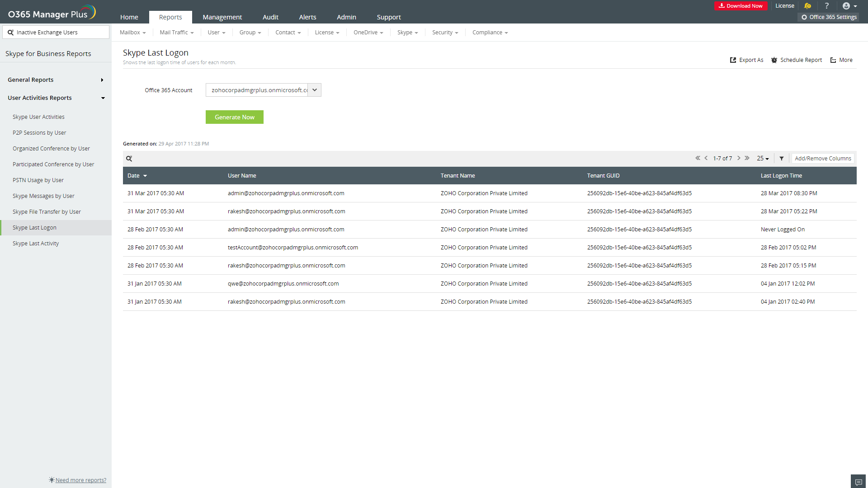Click the filter funnel icon

pyautogui.click(x=782, y=159)
